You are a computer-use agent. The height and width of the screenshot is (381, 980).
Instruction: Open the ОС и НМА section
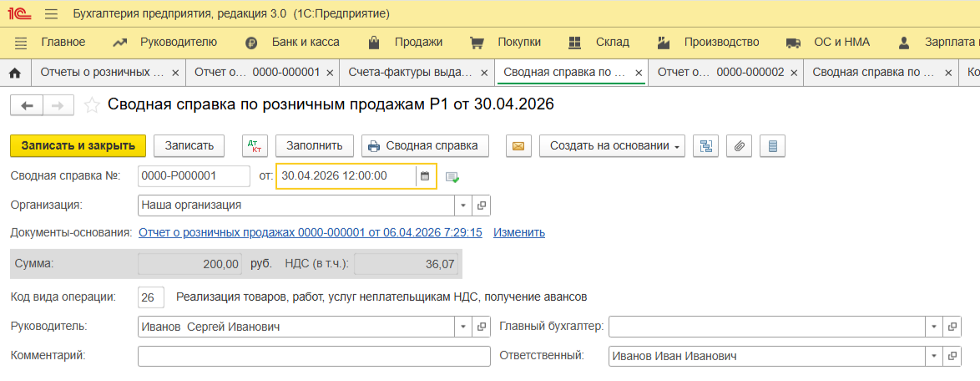click(841, 43)
